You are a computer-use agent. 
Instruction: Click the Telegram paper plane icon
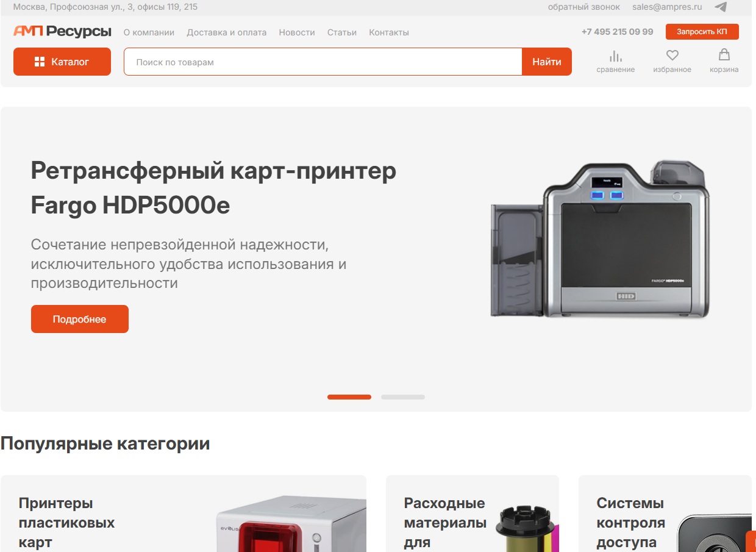tap(721, 7)
